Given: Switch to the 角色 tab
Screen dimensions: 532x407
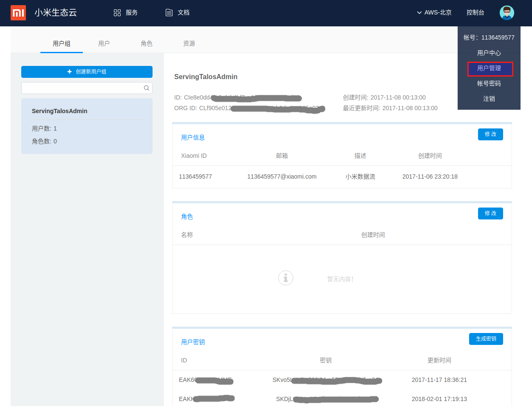Looking at the screenshot, I should 147,43.
